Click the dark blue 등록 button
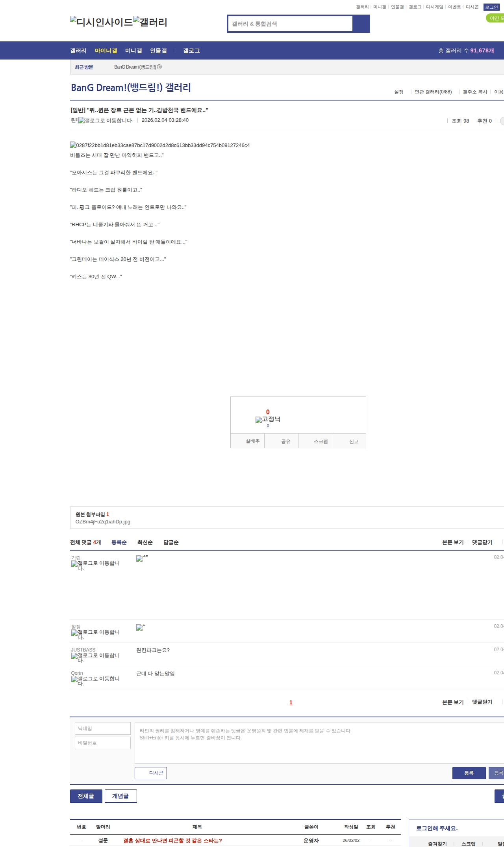This screenshot has height=847, width=504. (x=469, y=773)
